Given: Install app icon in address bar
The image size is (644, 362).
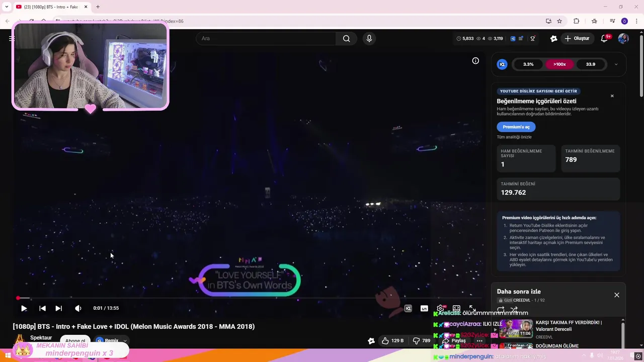Looking at the screenshot, I should 548,21.
